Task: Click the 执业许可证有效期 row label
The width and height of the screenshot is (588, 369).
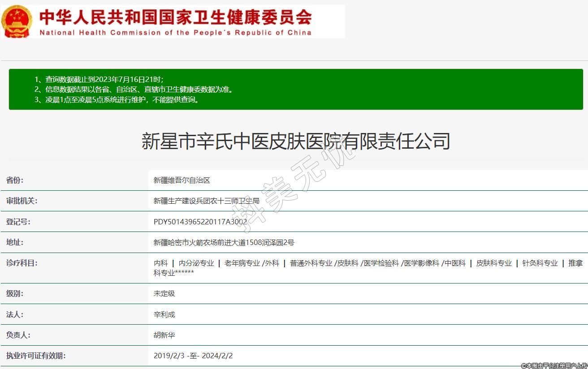Action: tap(36, 356)
